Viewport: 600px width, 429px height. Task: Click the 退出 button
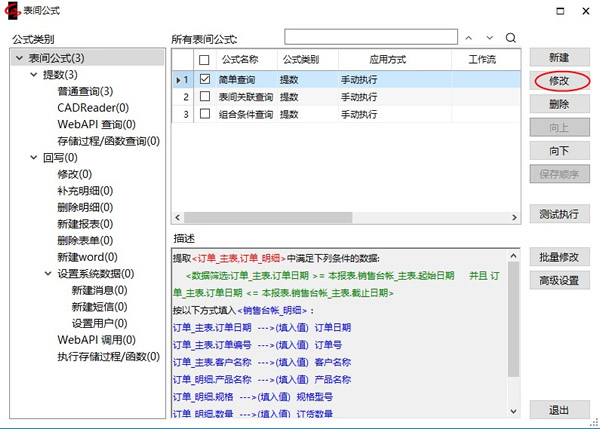[559, 411]
